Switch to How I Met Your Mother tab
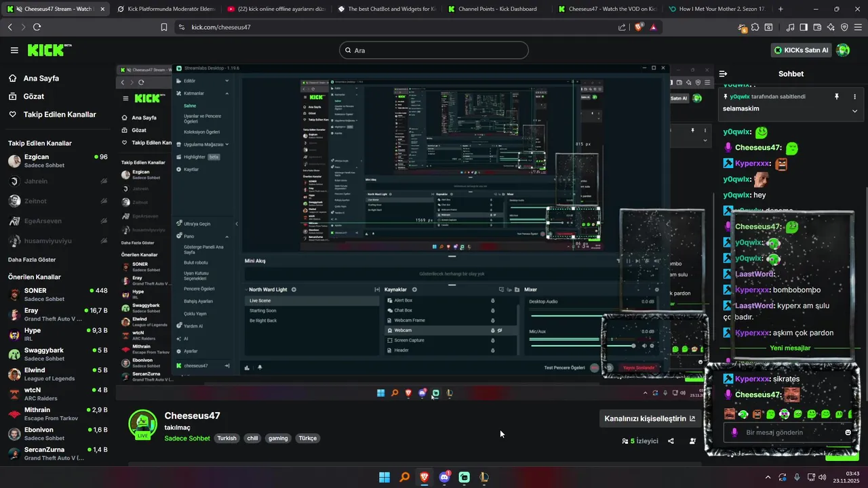 click(717, 9)
